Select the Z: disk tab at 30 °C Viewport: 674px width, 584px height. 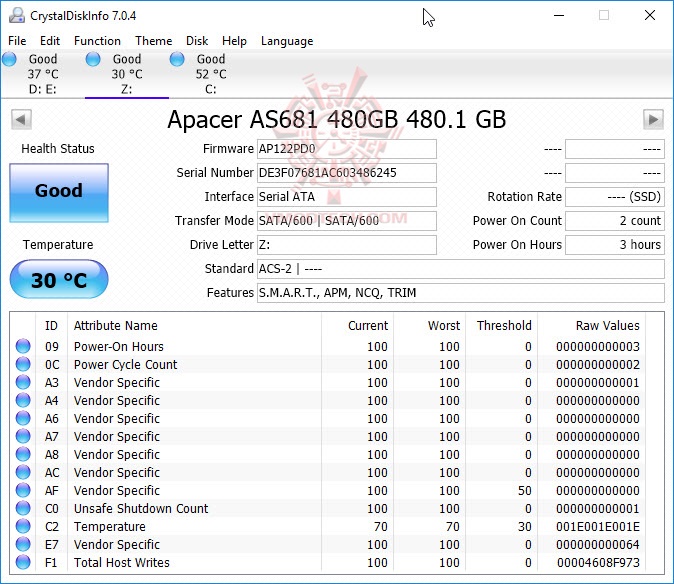126,74
